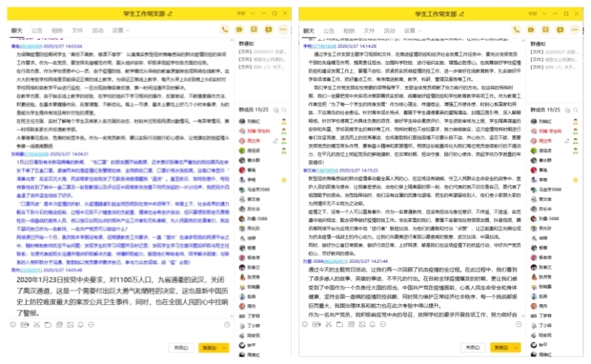Click 发送(S) button in left window
Viewport: 591px width, 364px height.
[210, 348]
